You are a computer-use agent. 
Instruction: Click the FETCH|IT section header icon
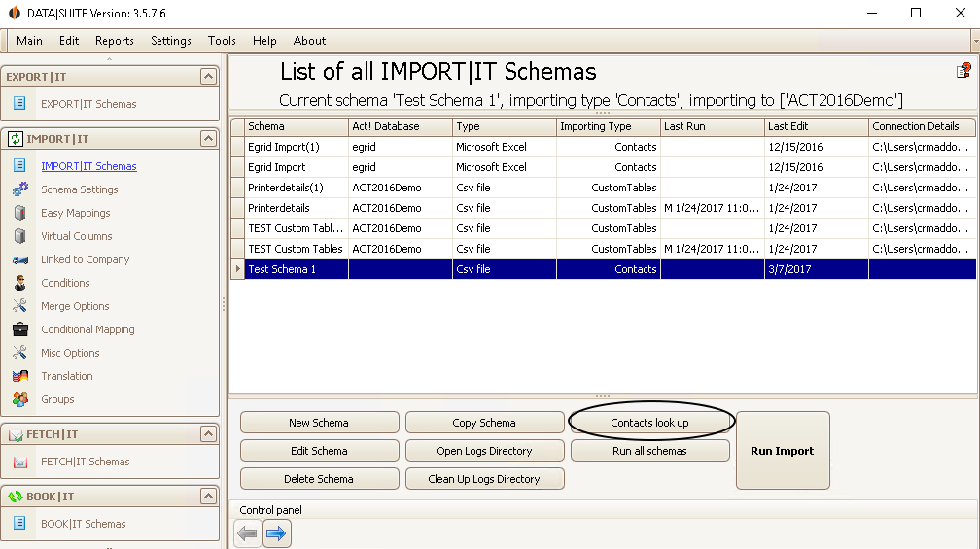coord(15,434)
